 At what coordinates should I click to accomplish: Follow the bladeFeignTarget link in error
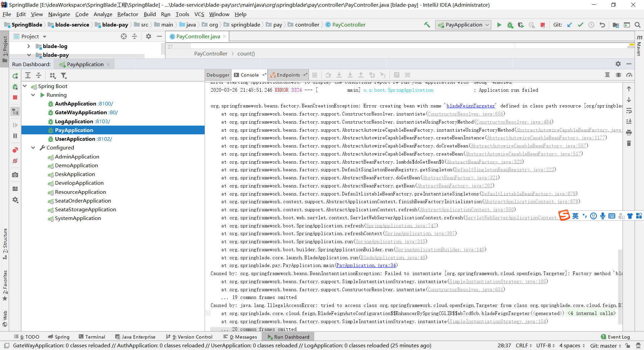coord(471,106)
